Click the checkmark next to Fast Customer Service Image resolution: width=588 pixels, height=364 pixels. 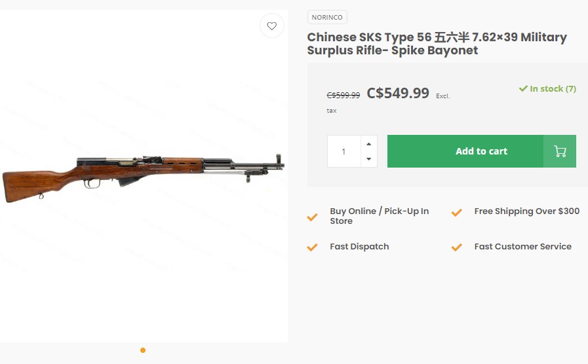457,247
